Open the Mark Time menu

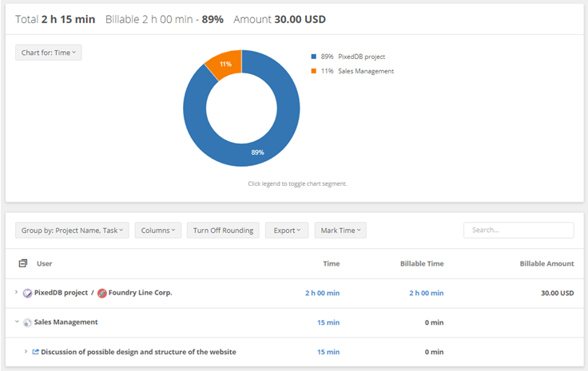pyautogui.click(x=340, y=231)
